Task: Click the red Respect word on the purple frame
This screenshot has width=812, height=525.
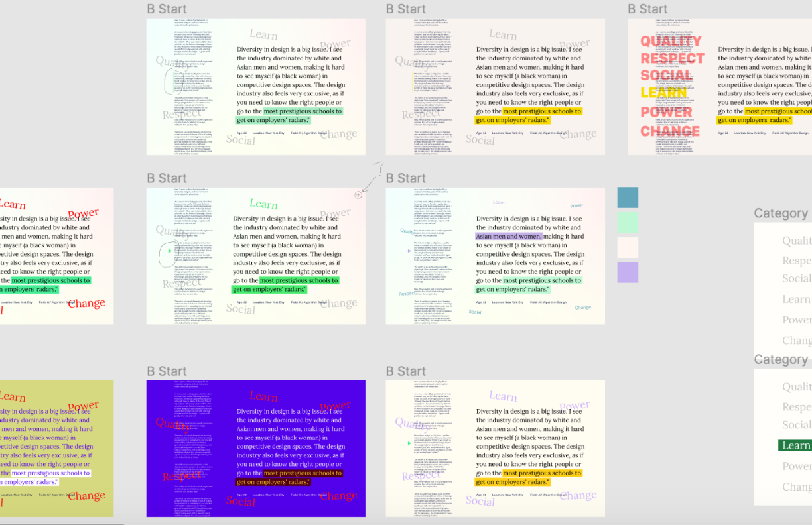Action: [x=182, y=476]
